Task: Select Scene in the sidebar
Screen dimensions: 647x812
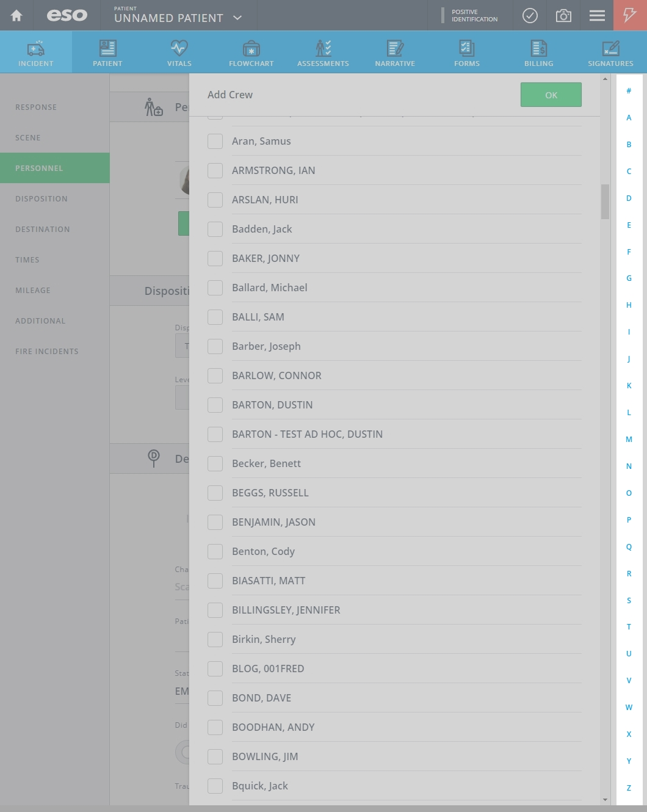Action: click(55, 137)
